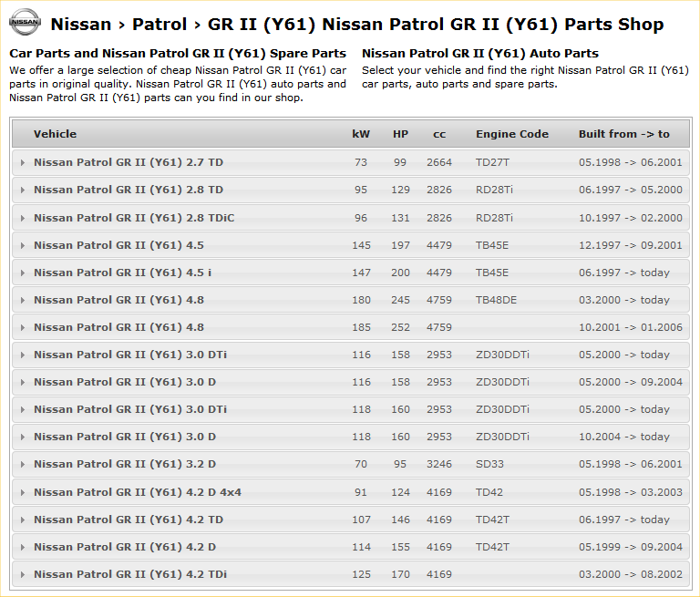The width and height of the screenshot is (700, 597).
Task: Open Nissan Patrol GR II (Y61) 2.8 TDiC
Action: [134, 218]
